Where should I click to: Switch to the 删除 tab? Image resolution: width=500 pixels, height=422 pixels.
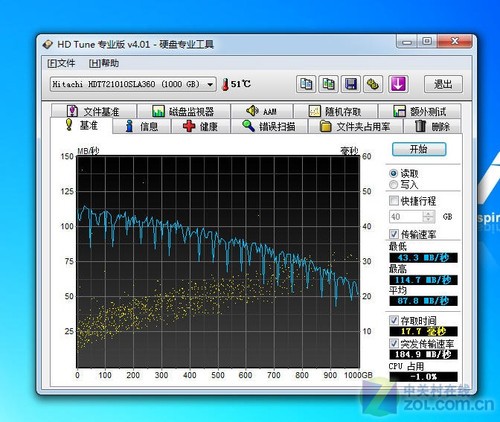(432, 126)
